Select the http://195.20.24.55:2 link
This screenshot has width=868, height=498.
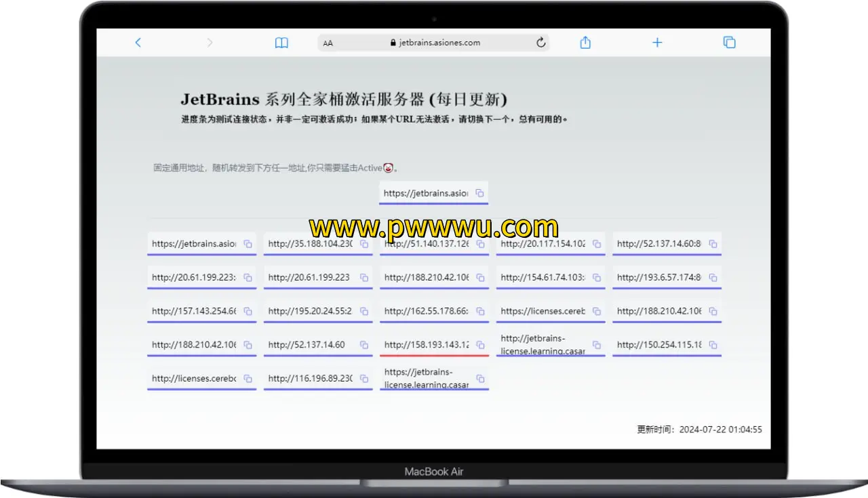point(309,311)
